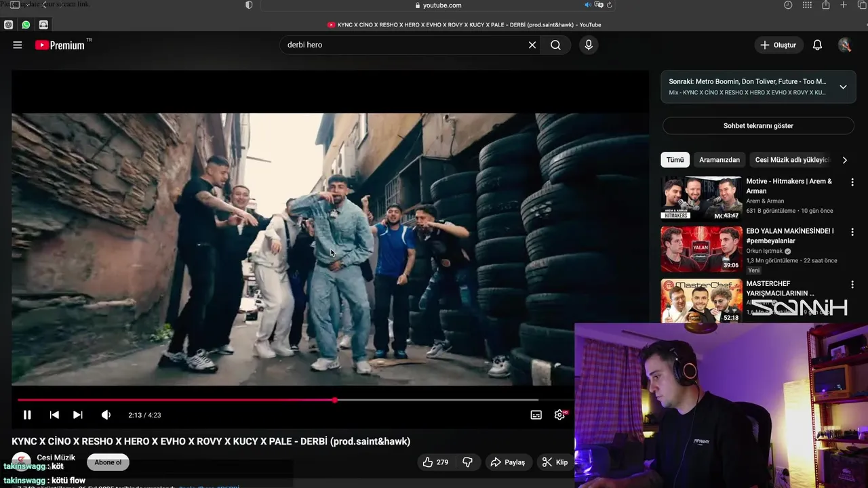The width and height of the screenshot is (868, 488).
Task: Skip to next video
Action: 78,415
